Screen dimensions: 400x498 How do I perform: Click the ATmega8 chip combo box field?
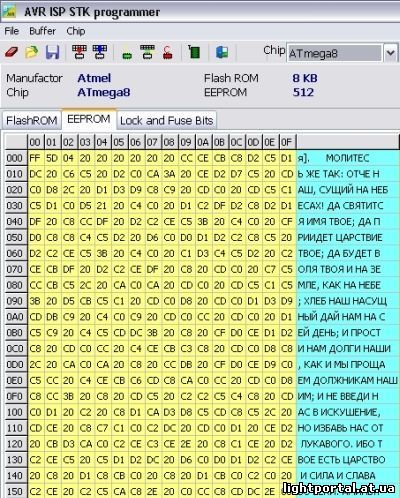point(334,53)
